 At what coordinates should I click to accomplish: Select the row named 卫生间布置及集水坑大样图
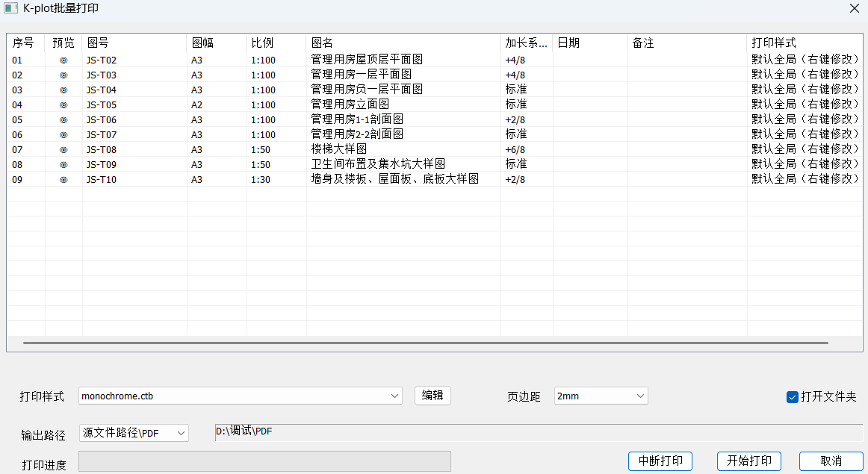[x=434, y=165]
